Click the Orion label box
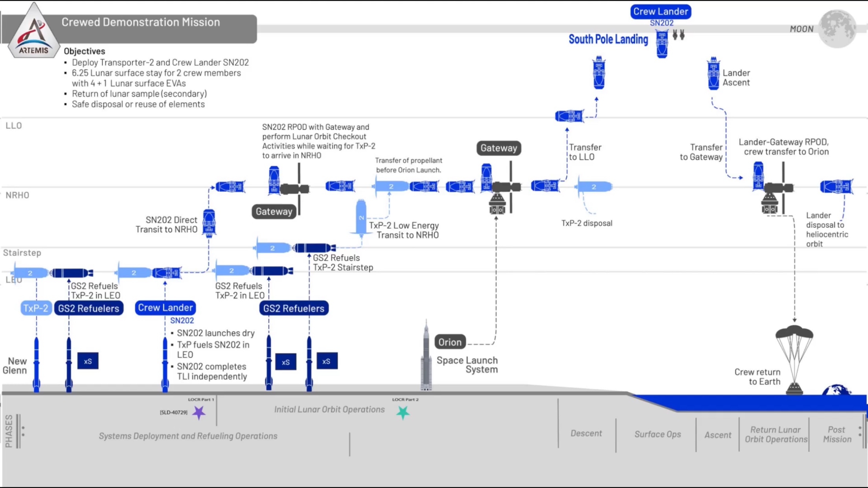Screen dimensions: 868x488 (x=450, y=342)
